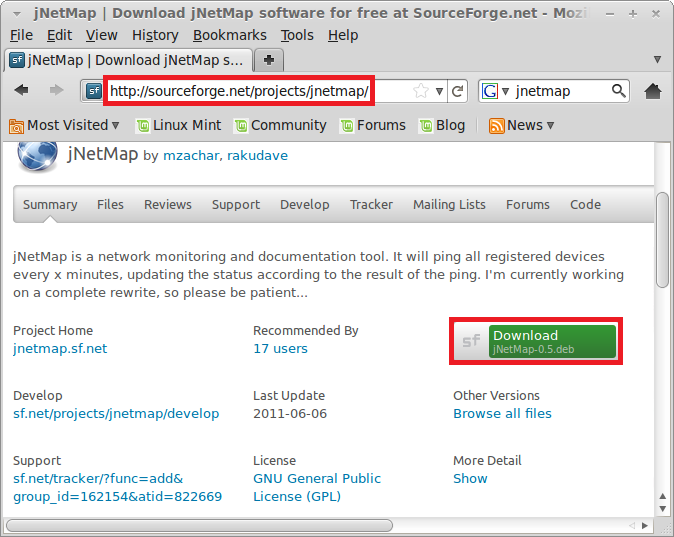Click Show under More Detail
This screenshot has height=537, width=674.
pyautogui.click(x=470, y=479)
